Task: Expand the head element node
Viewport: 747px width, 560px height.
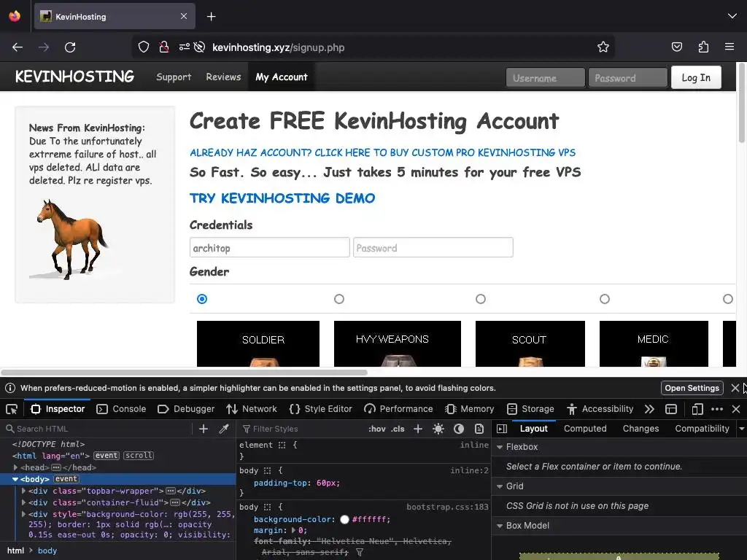Action: [16, 467]
